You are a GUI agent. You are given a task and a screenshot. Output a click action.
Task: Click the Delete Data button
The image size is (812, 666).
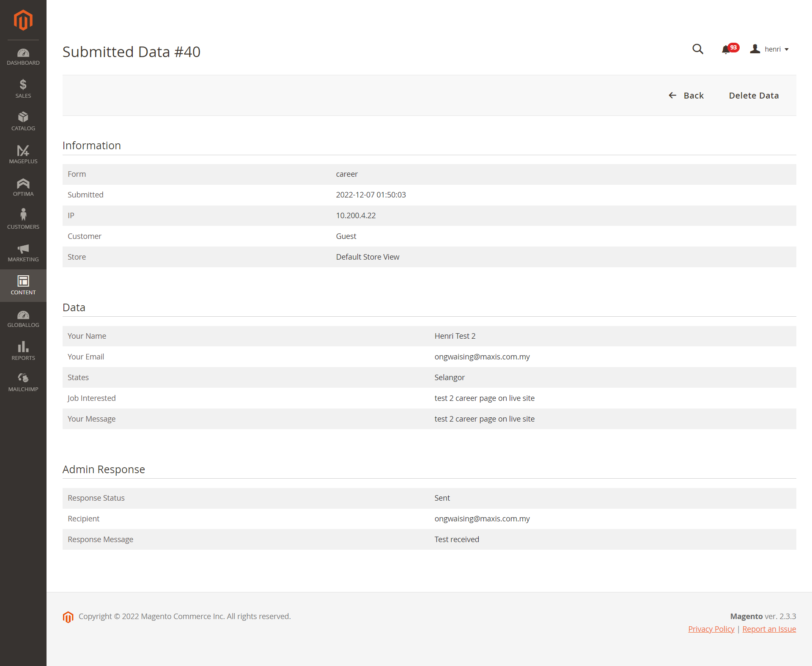pyautogui.click(x=754, y=96)
